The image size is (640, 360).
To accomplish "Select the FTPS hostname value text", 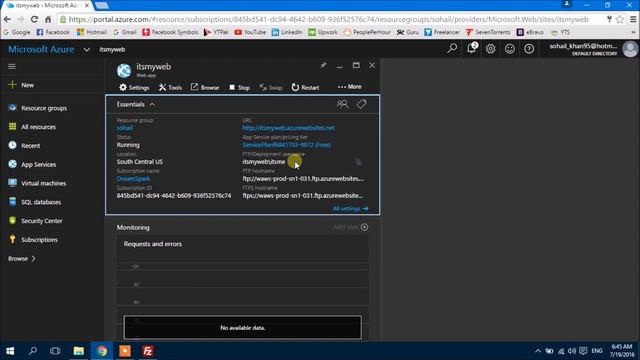I will pos(302,196).
